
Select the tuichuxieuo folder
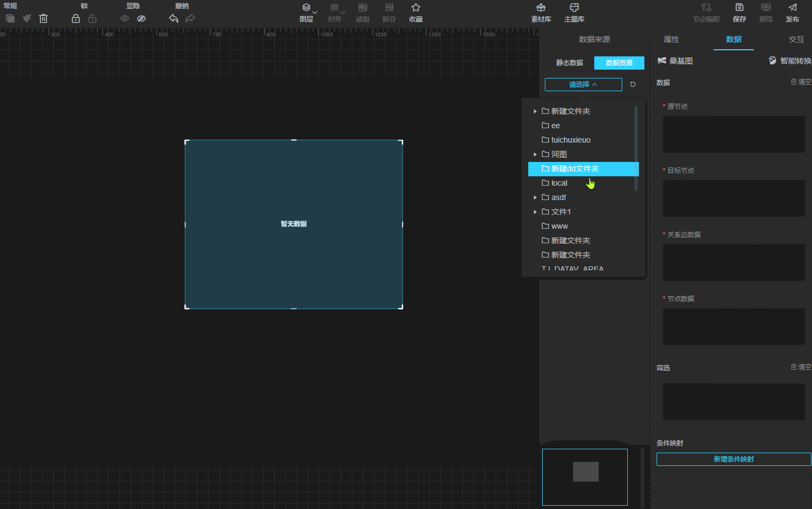coord(583,140)
